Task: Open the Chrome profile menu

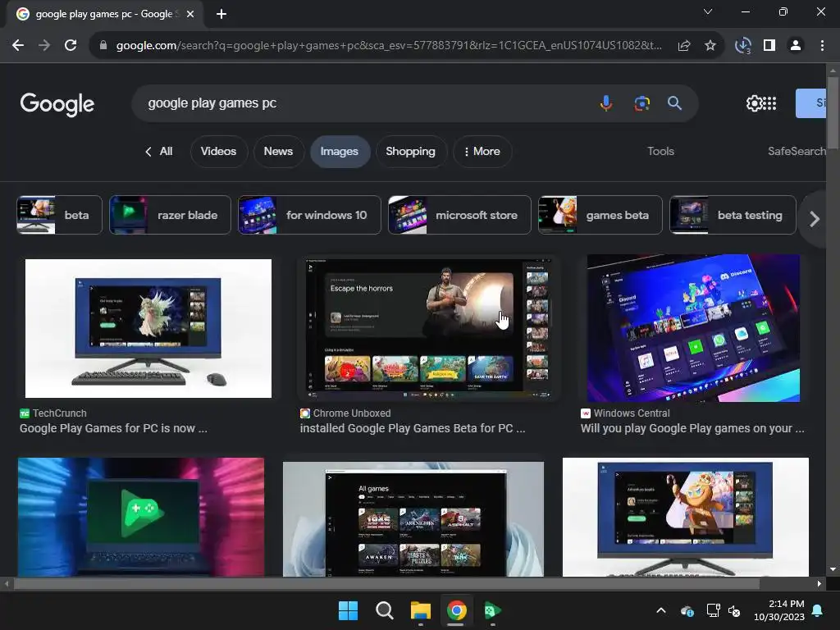Action: pos(796,46)
